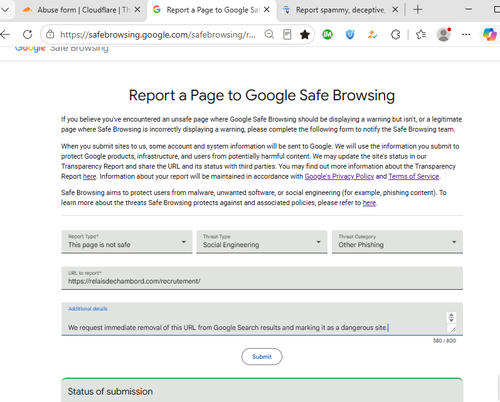Open the reading mode icon in address bar

click(287, 34)
